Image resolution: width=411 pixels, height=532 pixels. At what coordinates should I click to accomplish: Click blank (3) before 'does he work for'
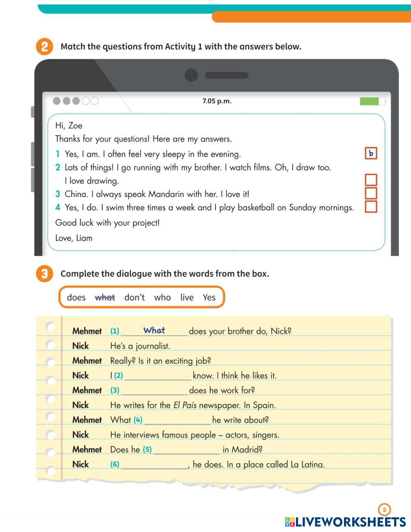coord(155,390)
